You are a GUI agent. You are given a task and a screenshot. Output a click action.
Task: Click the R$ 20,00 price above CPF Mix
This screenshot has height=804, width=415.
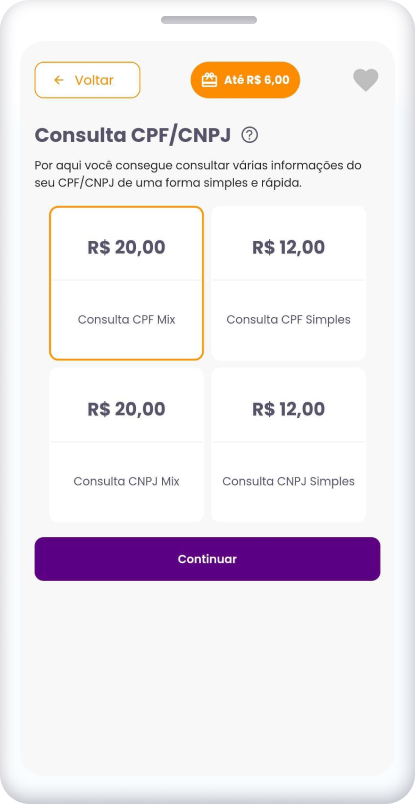(x=127, y=248)
